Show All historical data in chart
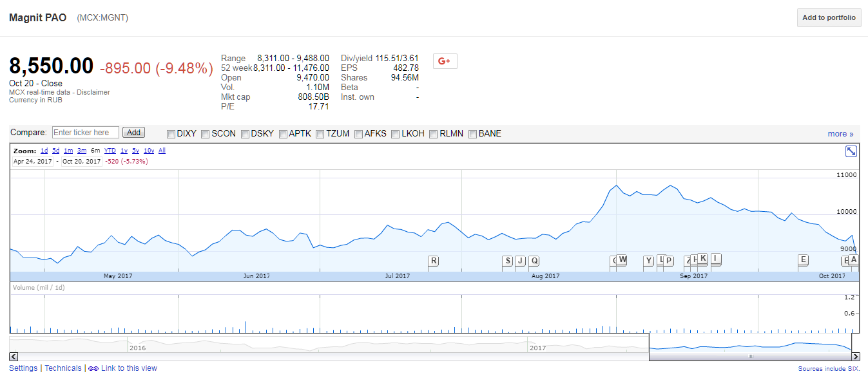868x376 pixels. point(162,151)
